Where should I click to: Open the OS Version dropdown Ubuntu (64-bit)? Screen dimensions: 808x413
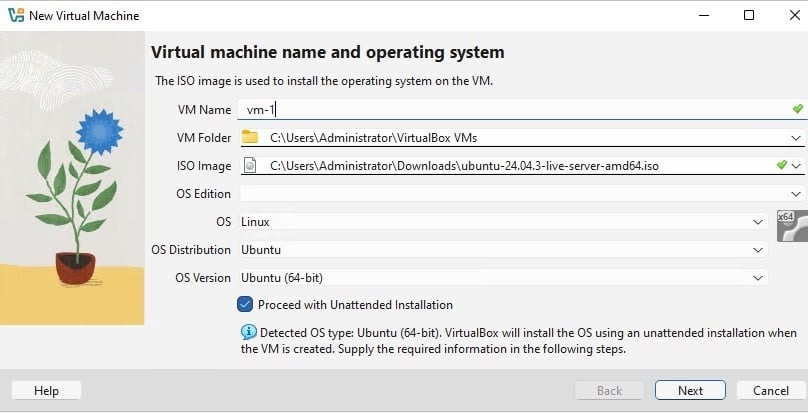[x=758, y=277]
